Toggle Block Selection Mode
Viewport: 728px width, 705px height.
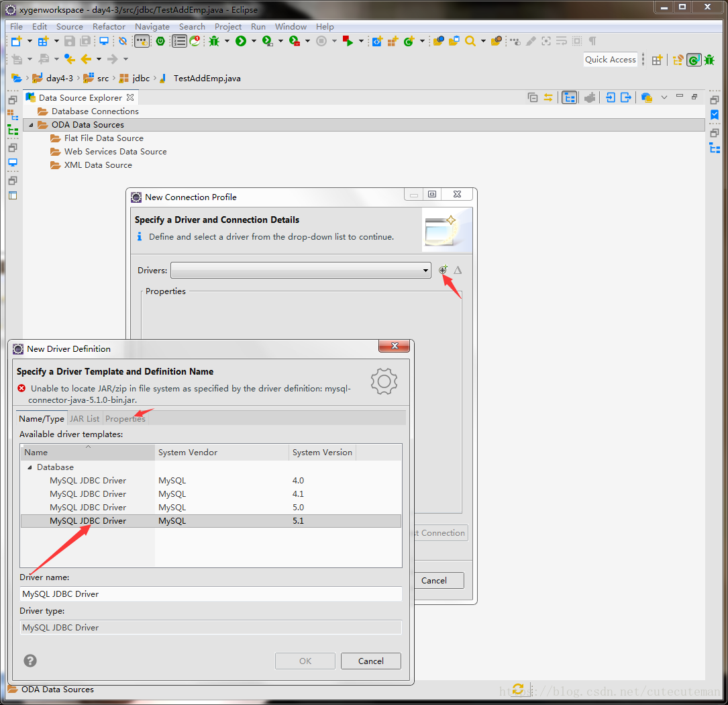tap(576, 42)
